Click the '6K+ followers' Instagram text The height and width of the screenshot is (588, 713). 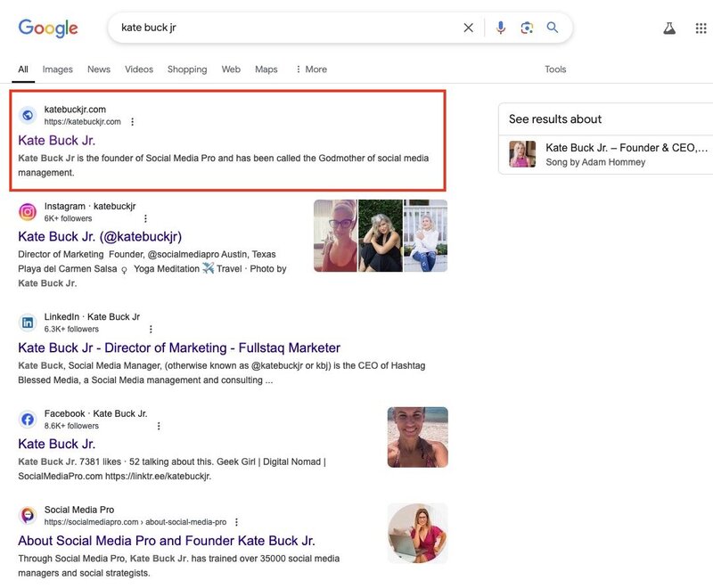(x=69, y=218)
